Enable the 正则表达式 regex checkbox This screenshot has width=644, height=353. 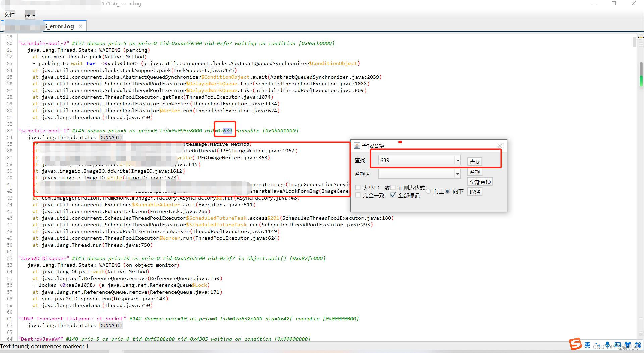point(393,188)
